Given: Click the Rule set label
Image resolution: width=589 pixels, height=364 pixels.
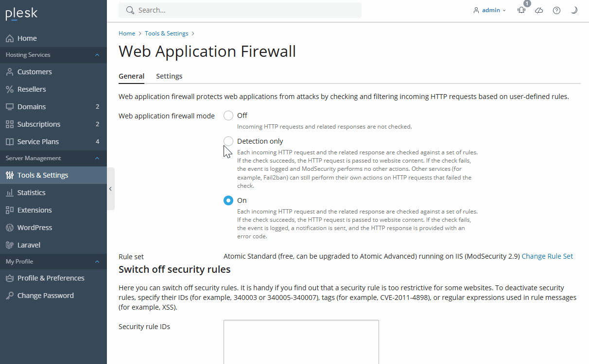Looking at the screenshot, I should click(131, 257).
